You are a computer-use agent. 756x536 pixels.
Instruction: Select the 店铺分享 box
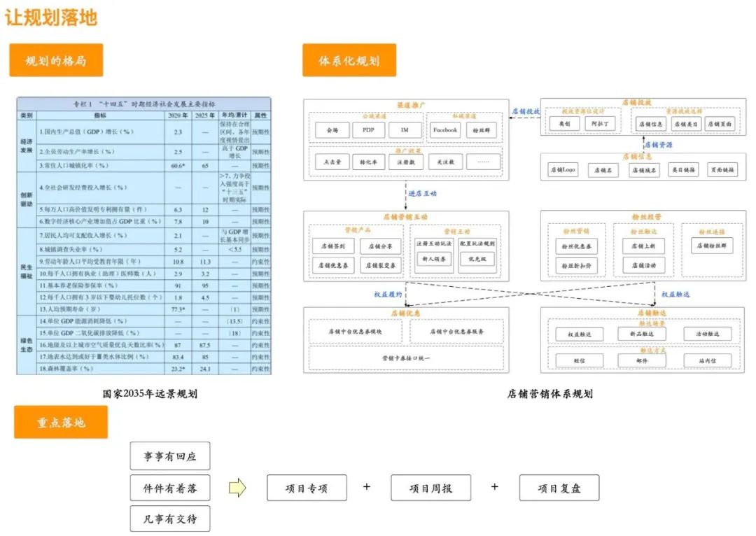coord(380,246)
